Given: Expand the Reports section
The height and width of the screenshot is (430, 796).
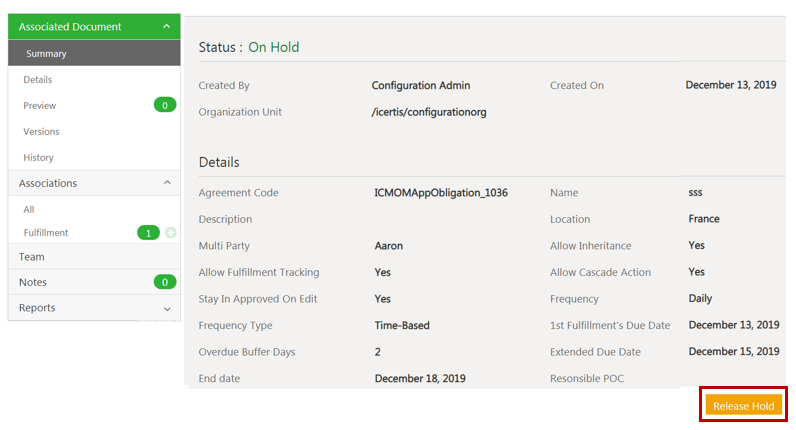Looking at the screenshot, I should [166, 309].
